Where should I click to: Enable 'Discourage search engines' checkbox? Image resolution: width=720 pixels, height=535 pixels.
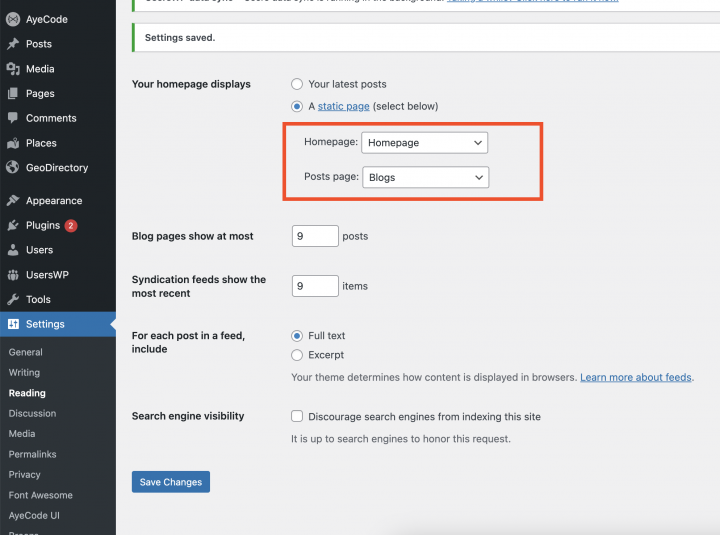click(x=297, y=417)
